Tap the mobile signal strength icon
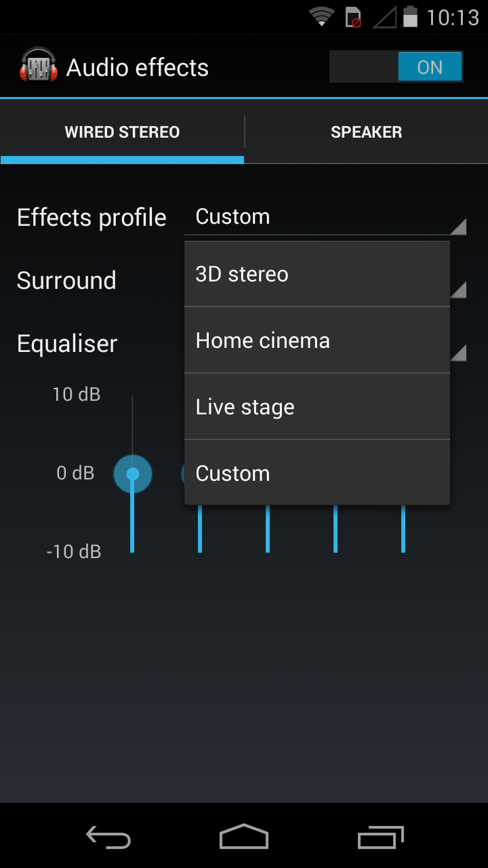This screenshot has height=868, width=488. 384,18
